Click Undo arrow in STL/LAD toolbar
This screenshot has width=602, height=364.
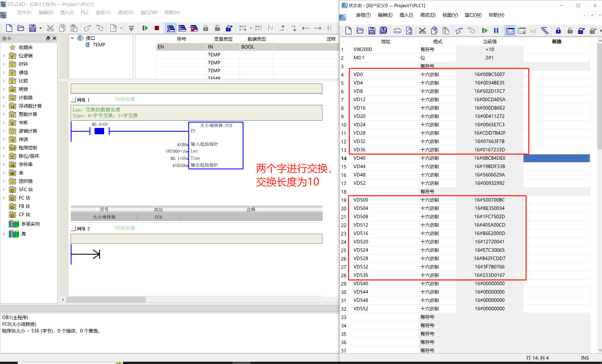click(88, 28)
